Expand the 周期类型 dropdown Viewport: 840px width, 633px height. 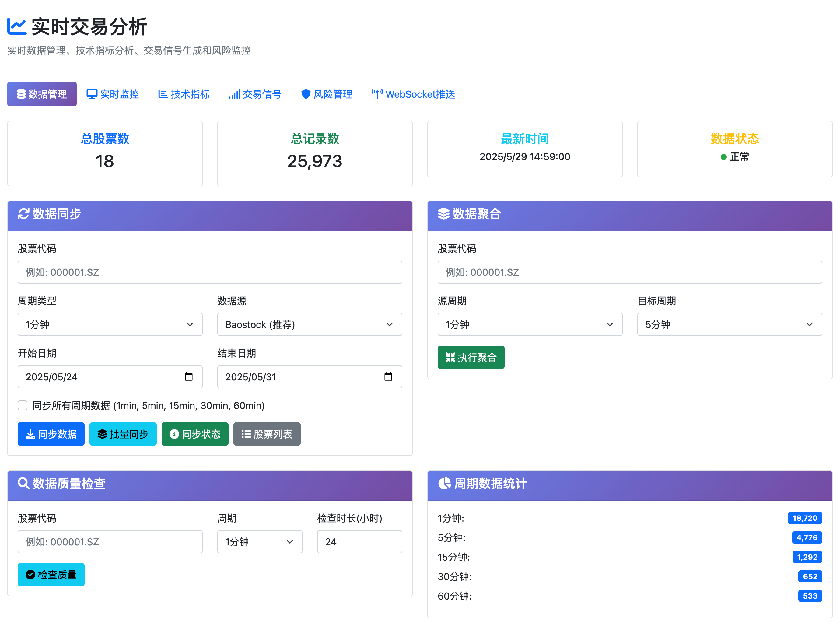(110, 324)
